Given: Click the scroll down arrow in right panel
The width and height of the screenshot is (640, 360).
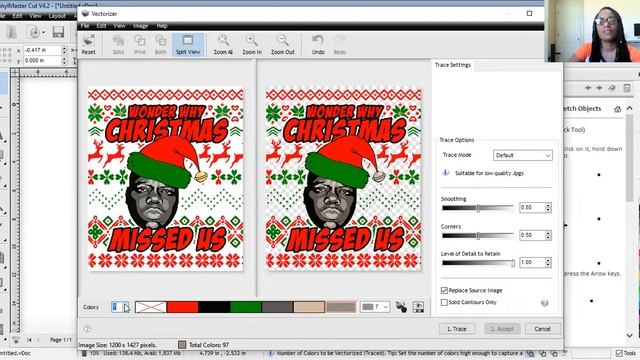Looking at the screenshot, I should [x=630, y=336].
